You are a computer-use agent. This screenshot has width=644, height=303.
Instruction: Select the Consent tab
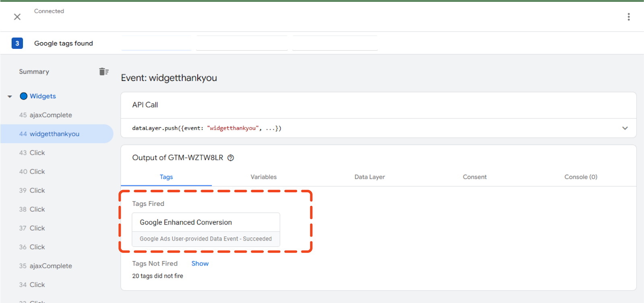click(x=475, y=177)
